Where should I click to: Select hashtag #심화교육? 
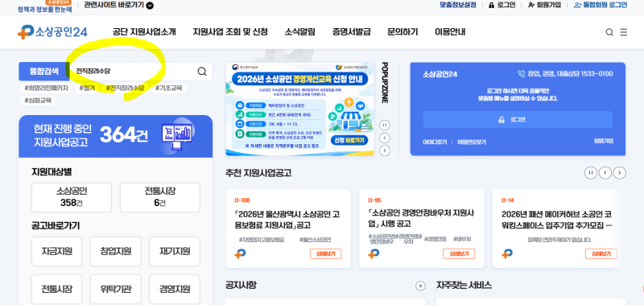[37, 100]
